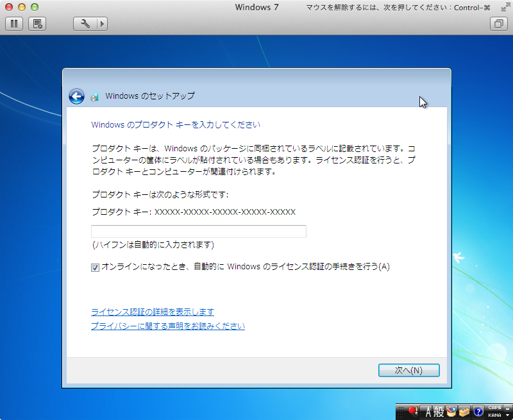Open the VM snapshot button
513x420 pixels.
point(37,24)
